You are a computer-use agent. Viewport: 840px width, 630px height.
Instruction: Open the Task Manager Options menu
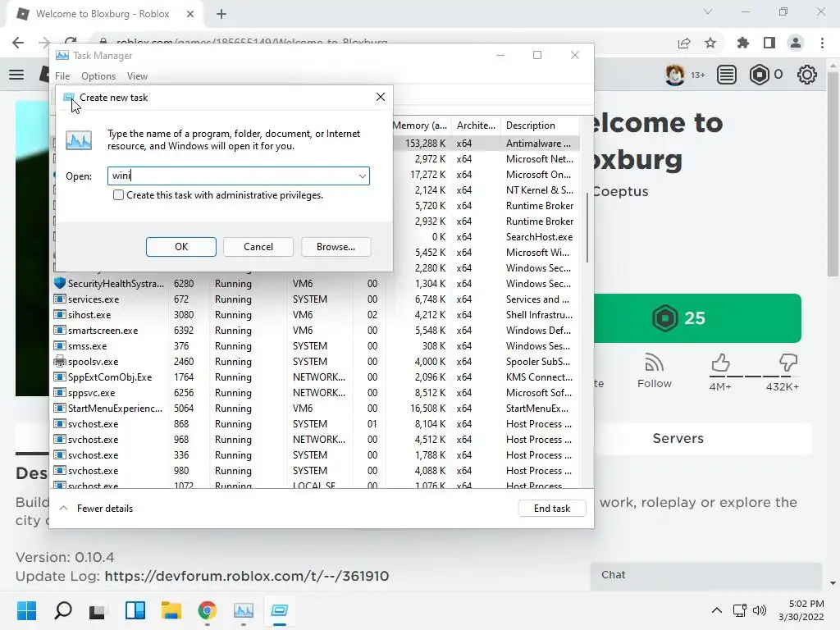point(98,76)
